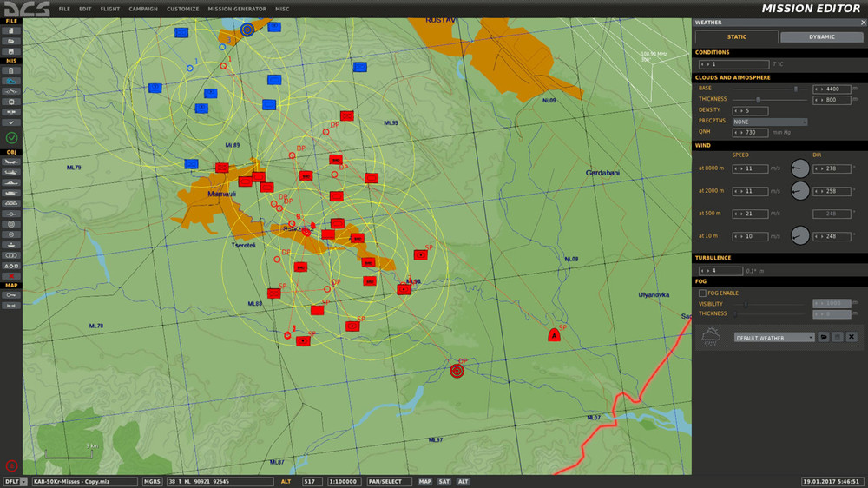868x488 pixels.
Task: Toggle the ALT view button in status bar
Action: pyautogui.click(x=464, y=481)
